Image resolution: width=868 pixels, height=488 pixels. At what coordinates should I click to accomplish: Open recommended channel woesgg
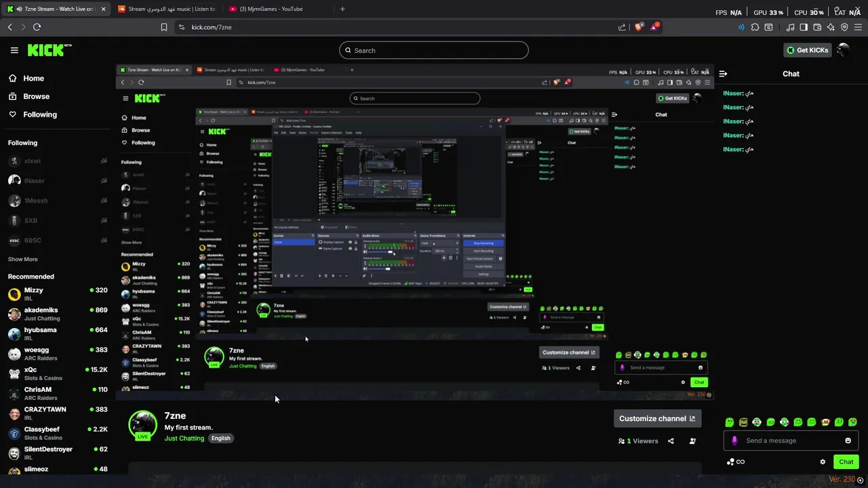57,354
